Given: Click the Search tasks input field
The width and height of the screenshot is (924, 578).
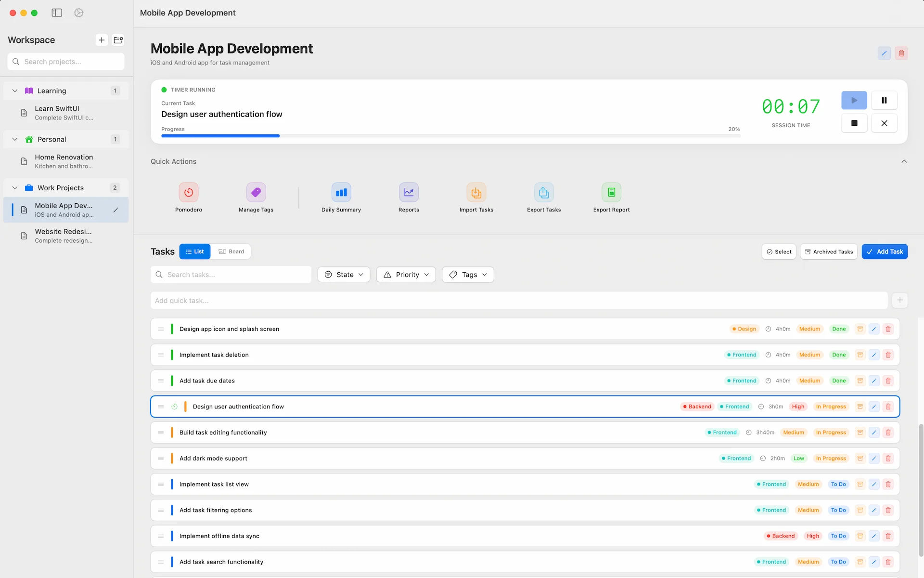Looking at the screenshot, I should coord(231,275).
